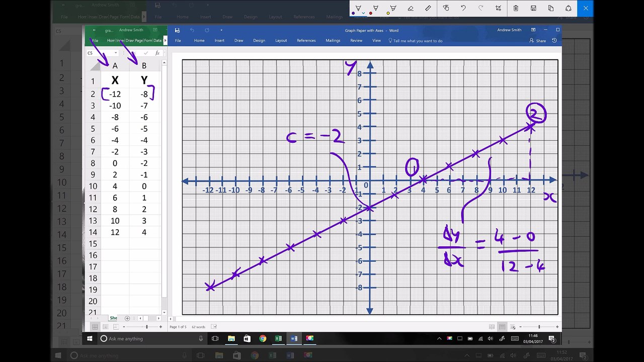
Task: Open File Explorer from taskbar
Action: [231, 338]
